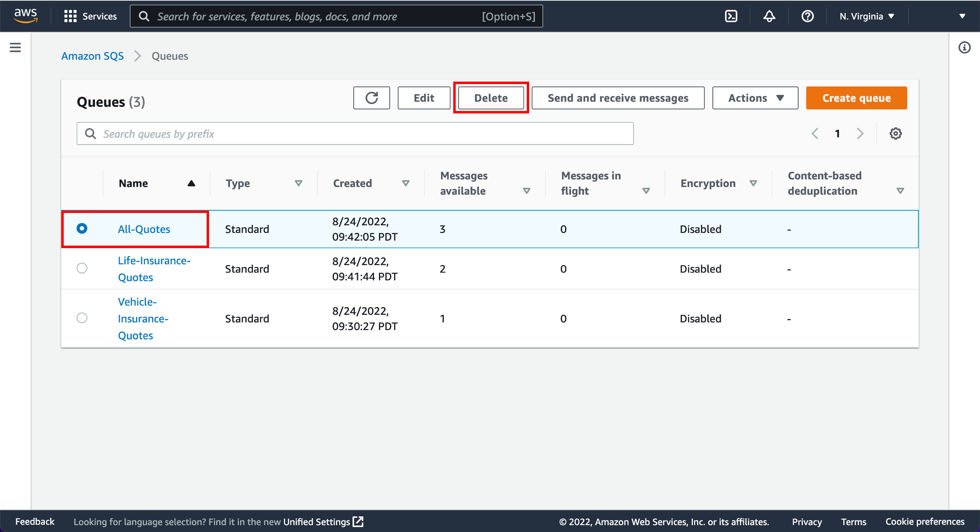Expand the Encryption column filter dropdown

coord(757,184)
